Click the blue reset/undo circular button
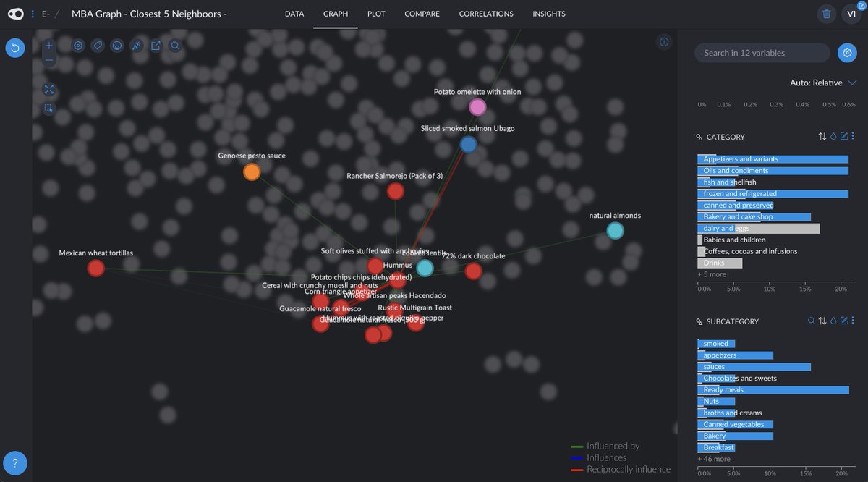 click(15, 48)
